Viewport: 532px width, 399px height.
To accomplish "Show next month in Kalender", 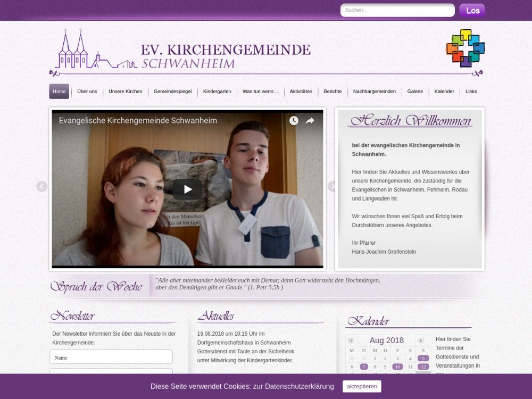I will click(421, 340).
